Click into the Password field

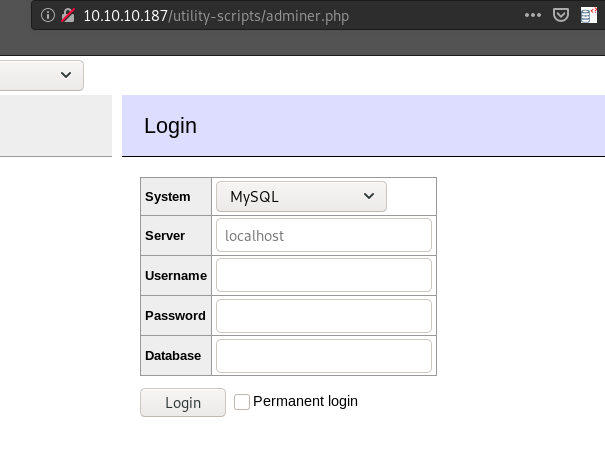point(323,315)
